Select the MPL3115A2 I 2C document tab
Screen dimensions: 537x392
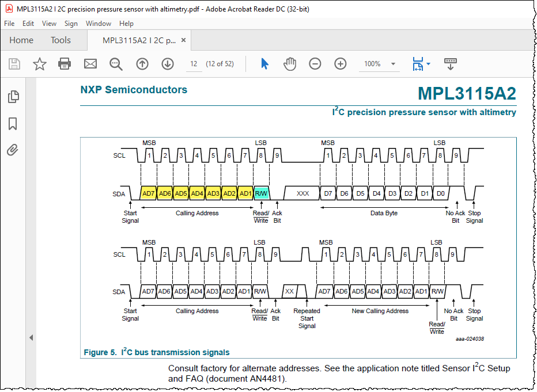click(139, 40)
